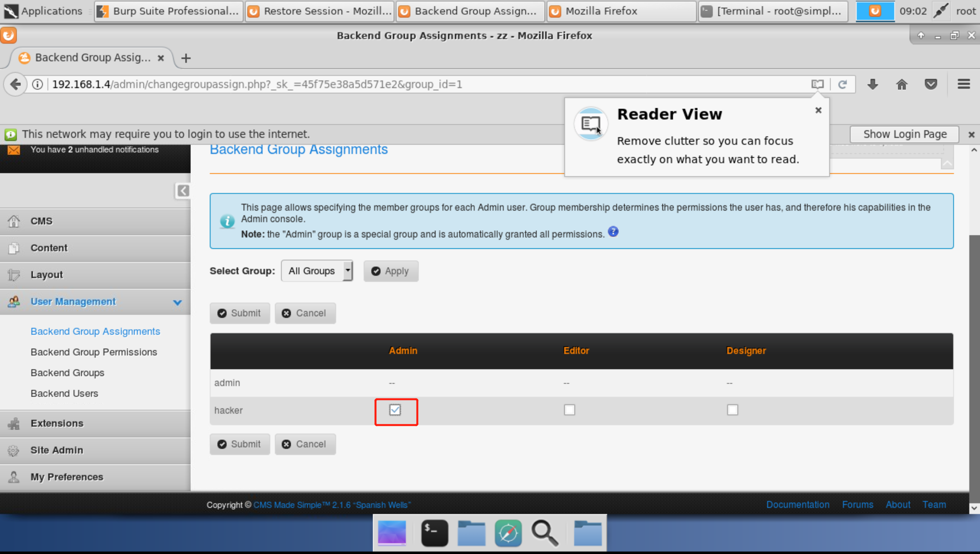This screenshot has height=554, width=980.
Task: Collapse the sidebar with arrow icon
Action: (183, 190)
